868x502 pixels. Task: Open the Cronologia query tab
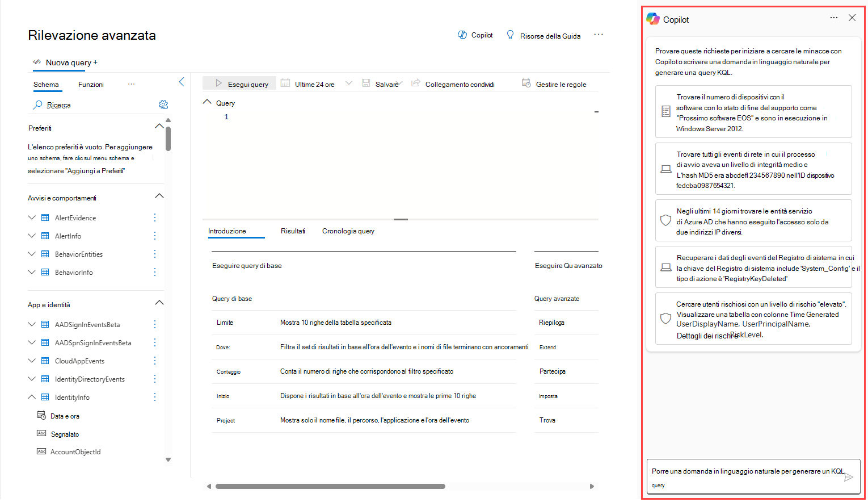tap(348, 231)
